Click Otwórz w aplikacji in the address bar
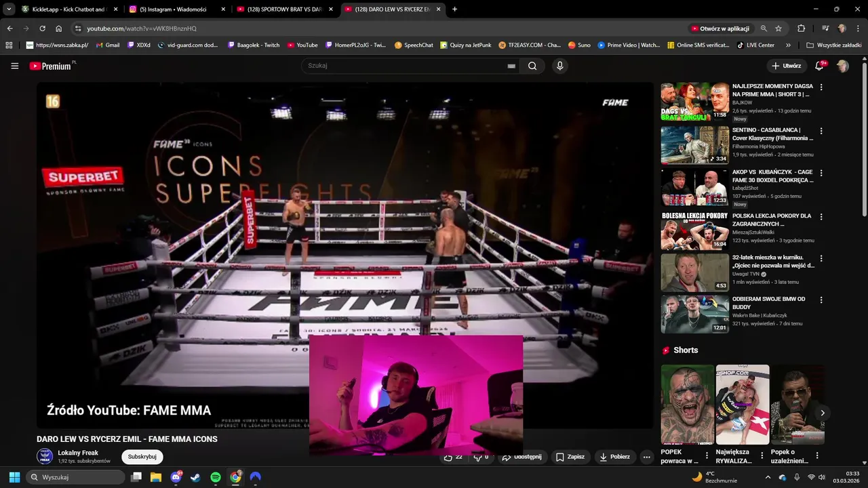The width and height of the screenshot is (868, 488). click(x=719, y=28)
